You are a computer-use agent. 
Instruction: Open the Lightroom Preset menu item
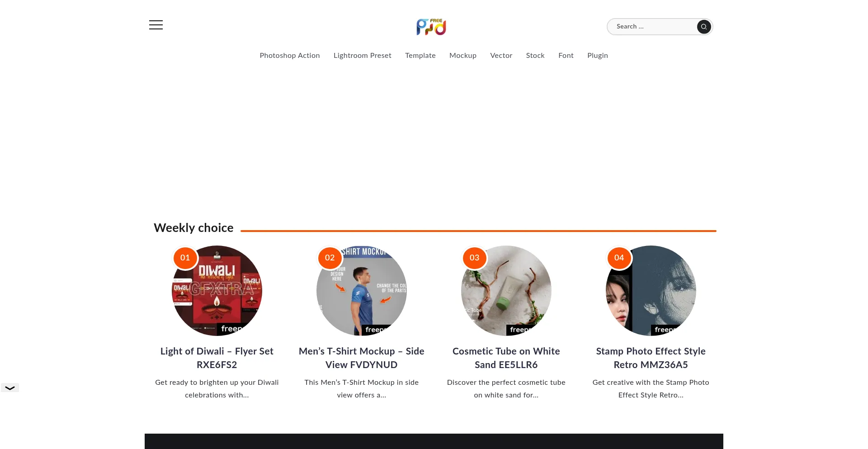point(363,56)
